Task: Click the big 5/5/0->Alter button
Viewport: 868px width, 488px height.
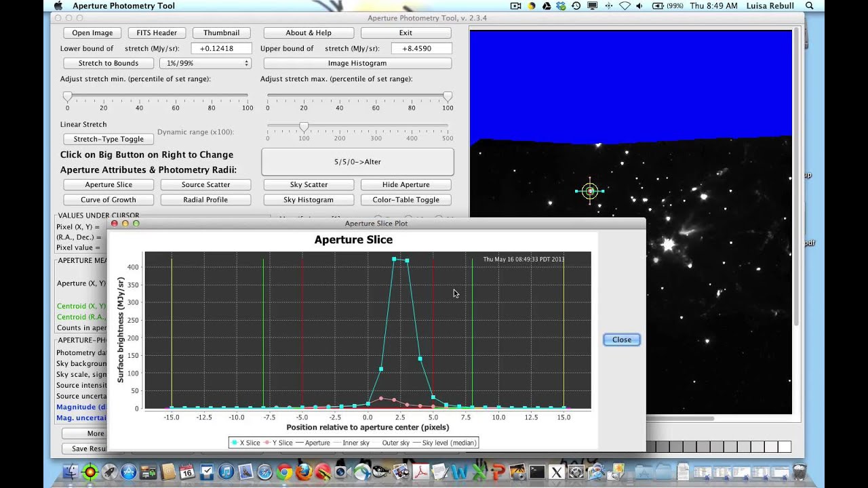Action: point(357,162)
